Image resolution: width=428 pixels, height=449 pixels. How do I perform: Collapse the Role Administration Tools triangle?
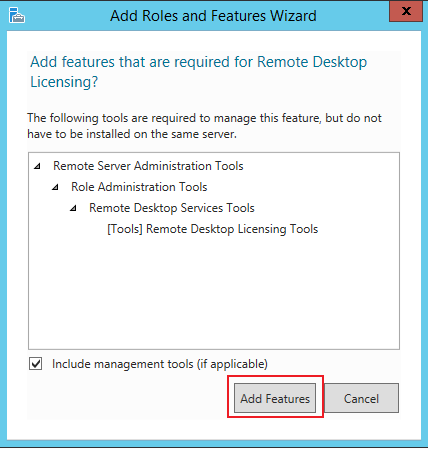pos(55,187)
